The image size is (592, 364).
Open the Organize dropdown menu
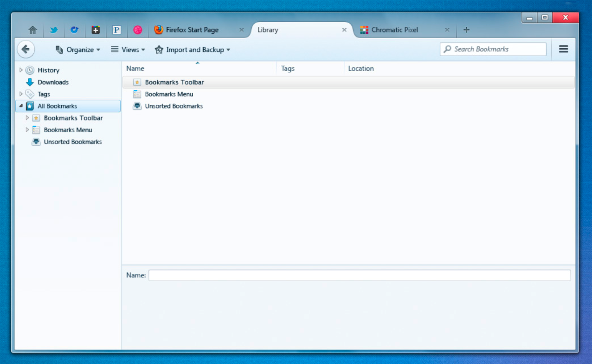[78, 50]
